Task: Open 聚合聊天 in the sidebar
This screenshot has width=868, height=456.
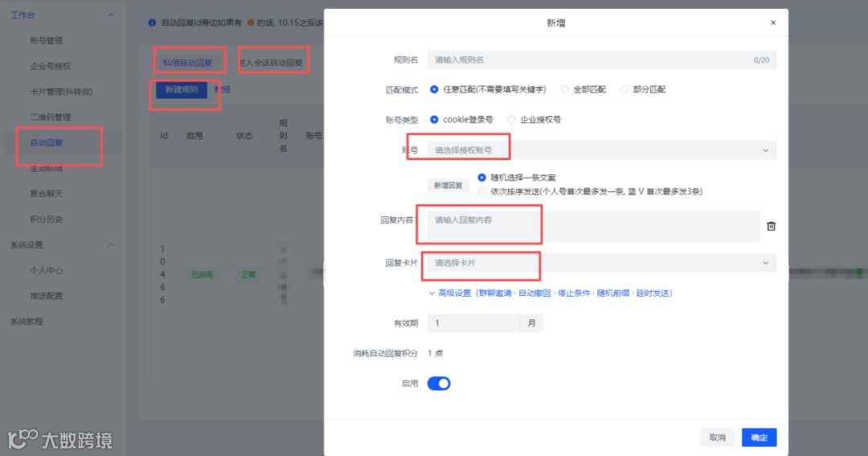Action: click(x=47, y=193)
